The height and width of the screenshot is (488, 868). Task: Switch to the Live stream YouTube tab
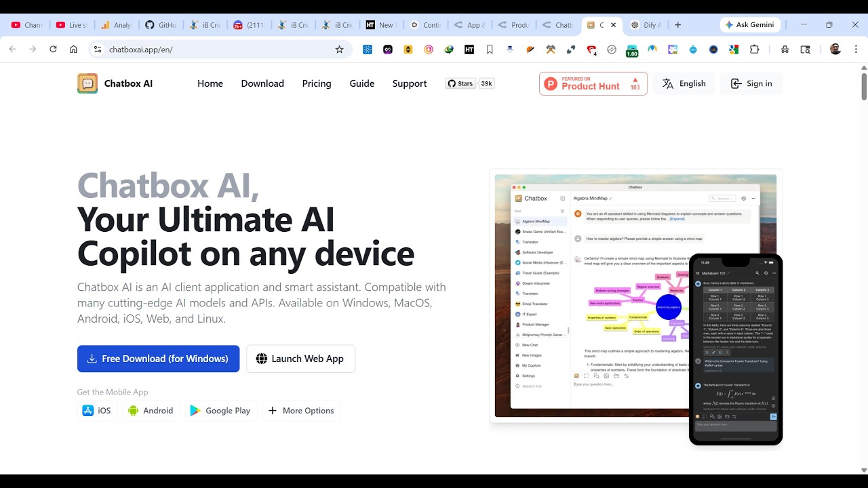tap(72, 25)
